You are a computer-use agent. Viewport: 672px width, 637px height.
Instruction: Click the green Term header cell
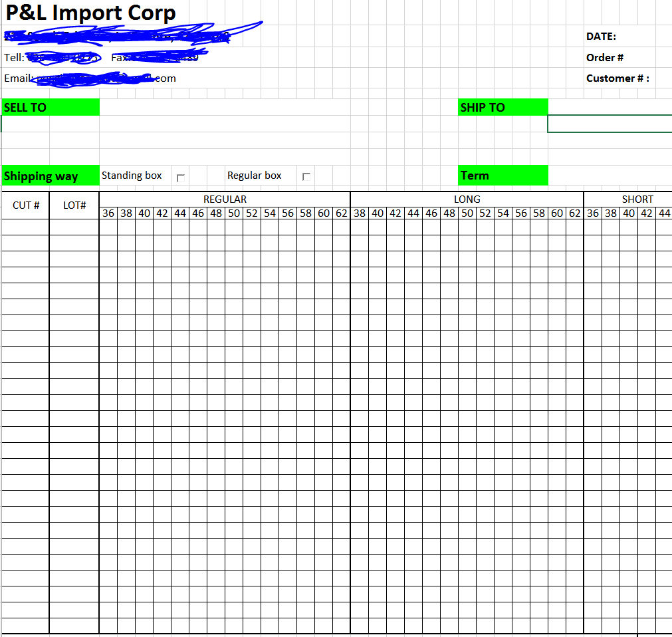click(x=503, y=176)
